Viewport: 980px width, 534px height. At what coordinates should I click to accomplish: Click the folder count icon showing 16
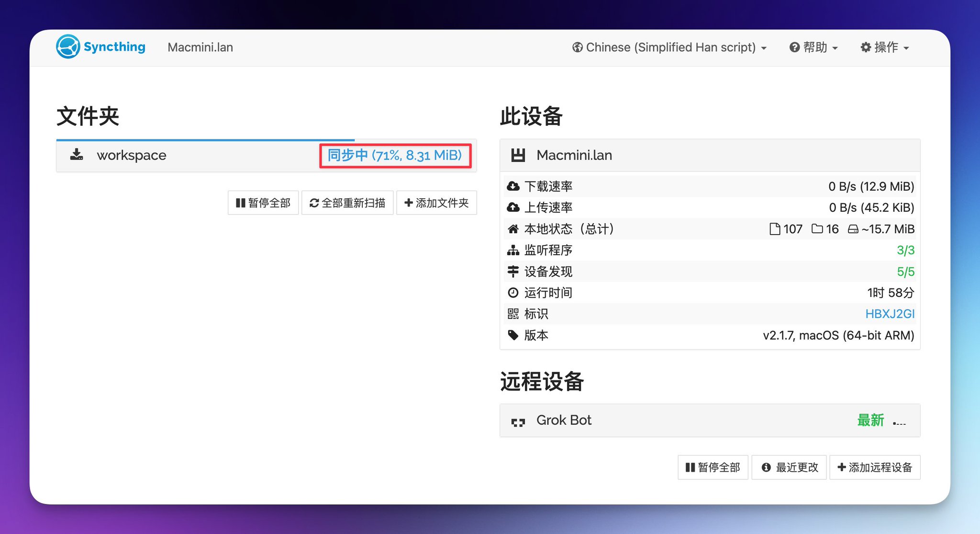(817, 229)
